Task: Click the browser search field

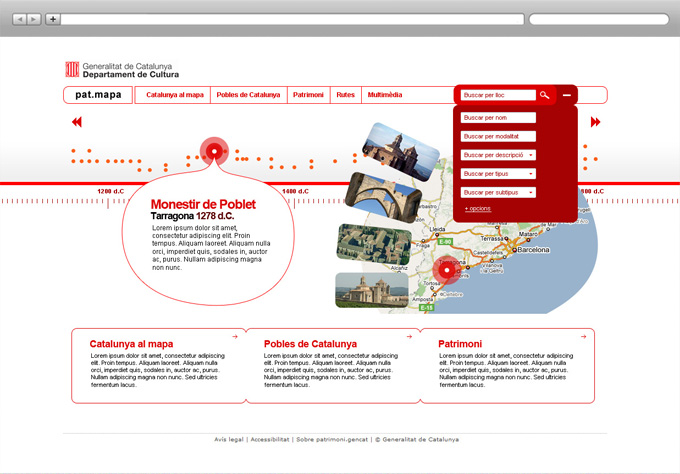Action: pyautogui.click(x=599, y=19)
